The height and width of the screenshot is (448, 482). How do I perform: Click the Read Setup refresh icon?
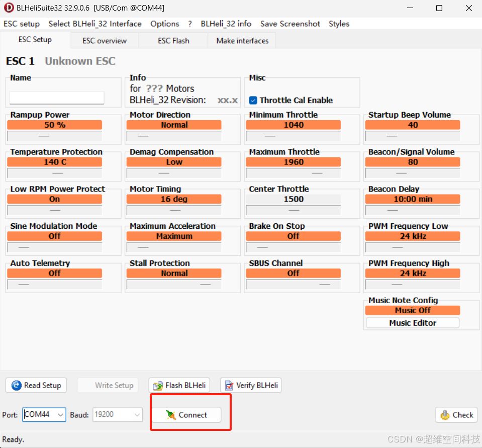tap(16, 385)
